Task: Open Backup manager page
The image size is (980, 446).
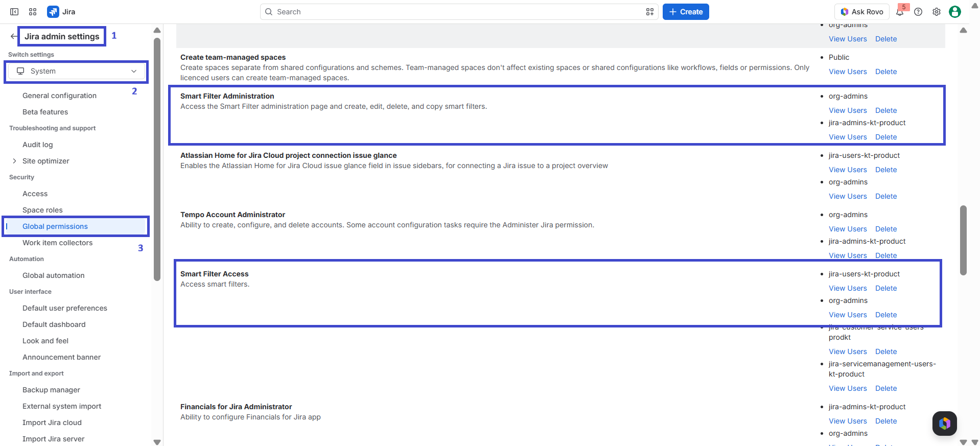Action: [51, 390]
